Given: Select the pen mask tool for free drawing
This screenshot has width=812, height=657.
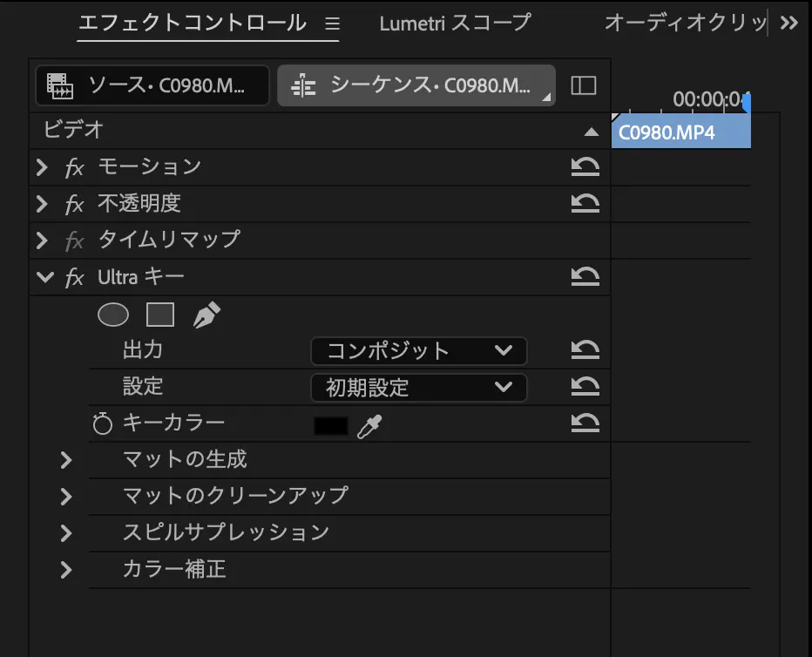Looking at the screenshot, I should 206,315.
